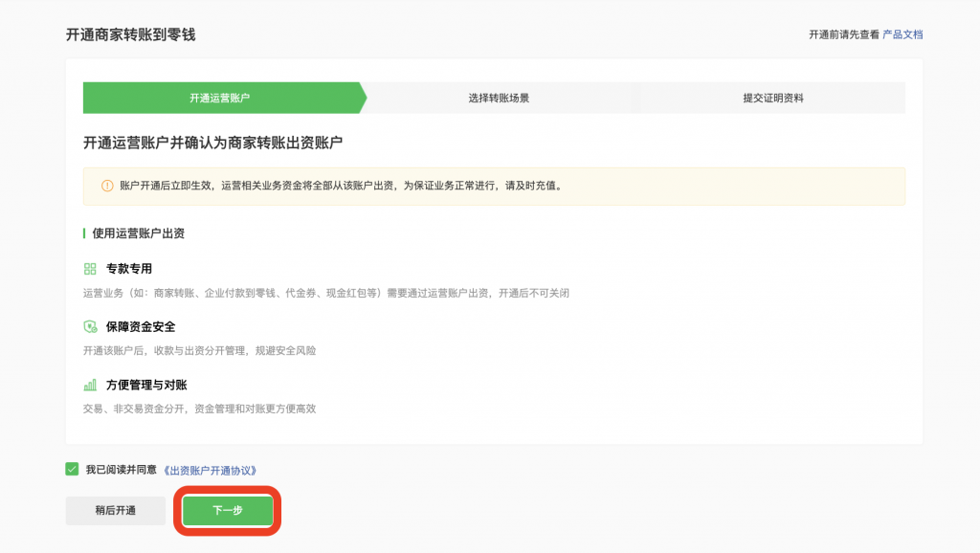Viewport: 980px width, 553px height.
Task: Click the 开通商家转账到零钱 page title
Action: [x=130, y=34]
